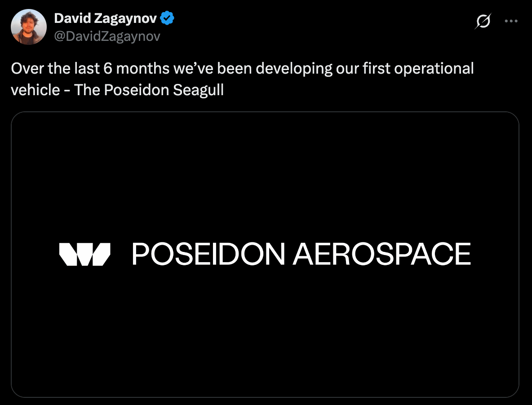The height and width of the screenshot is (405, 532).
Task: Click the word "vehicle" in the post
Action: point(35,90)
